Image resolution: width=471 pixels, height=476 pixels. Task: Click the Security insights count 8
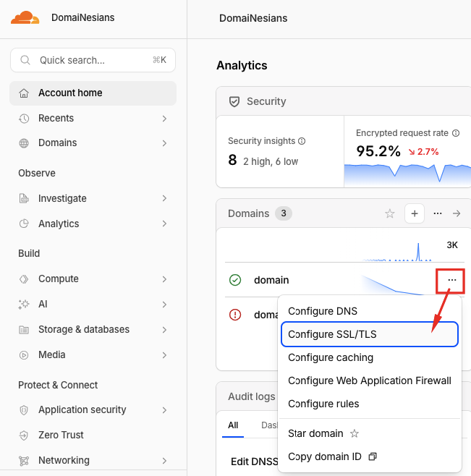click(233, 160)
